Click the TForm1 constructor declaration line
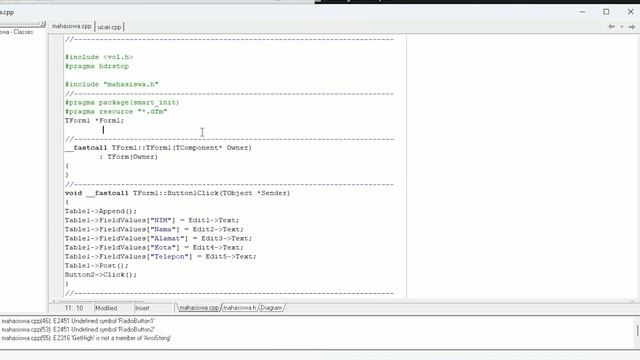The height and width of the screenshot is (360, 640). click(158, 148)
